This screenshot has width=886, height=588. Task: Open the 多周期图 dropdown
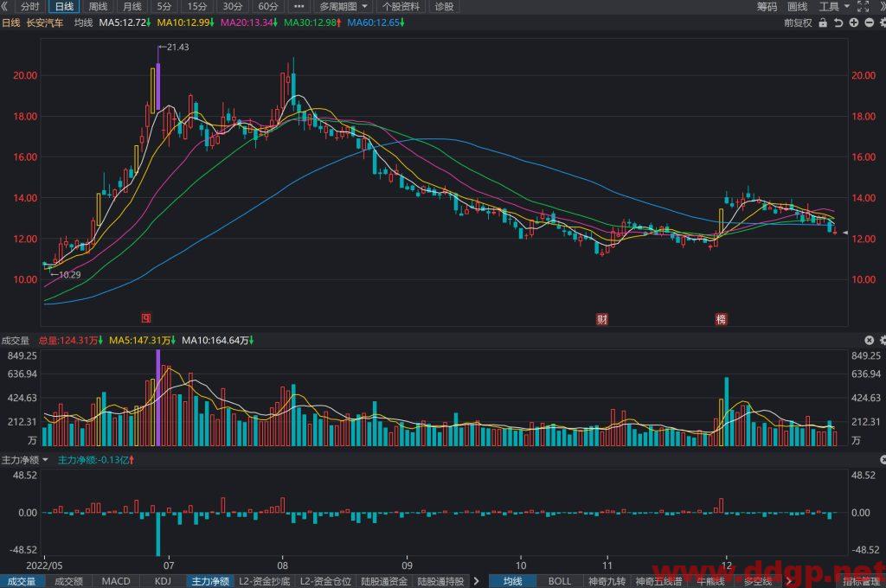coord(343,6)
